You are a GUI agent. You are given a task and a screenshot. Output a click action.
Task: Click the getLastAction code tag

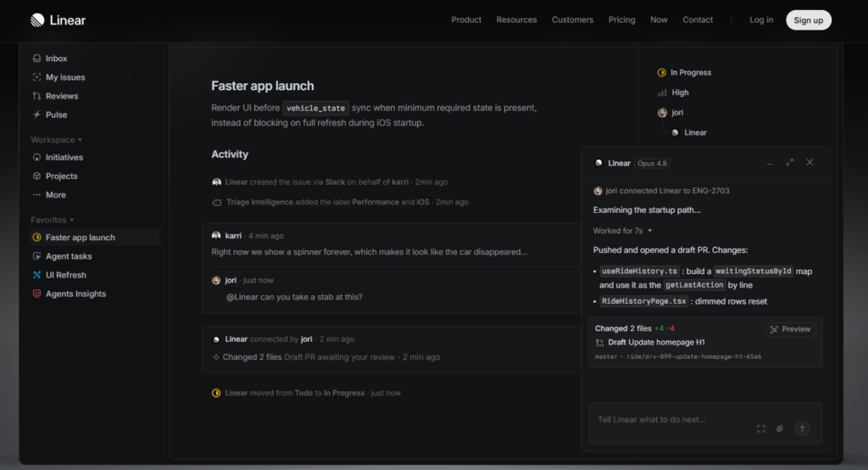(694, 285)
